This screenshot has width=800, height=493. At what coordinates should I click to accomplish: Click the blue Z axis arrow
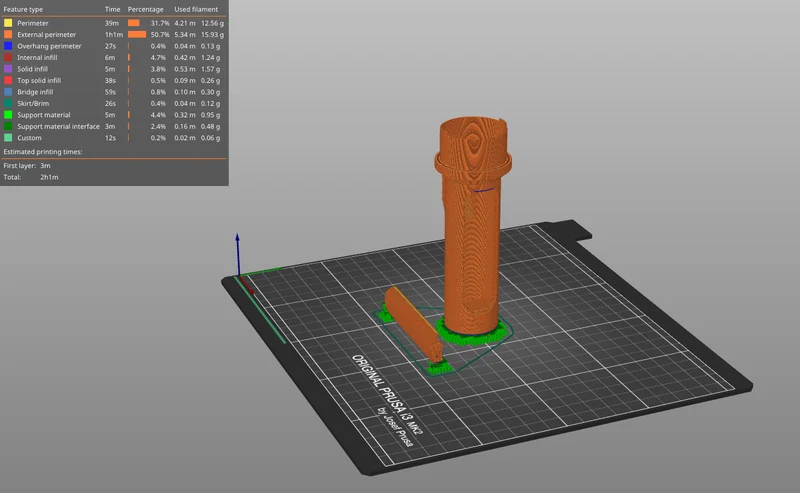[237, 254]
